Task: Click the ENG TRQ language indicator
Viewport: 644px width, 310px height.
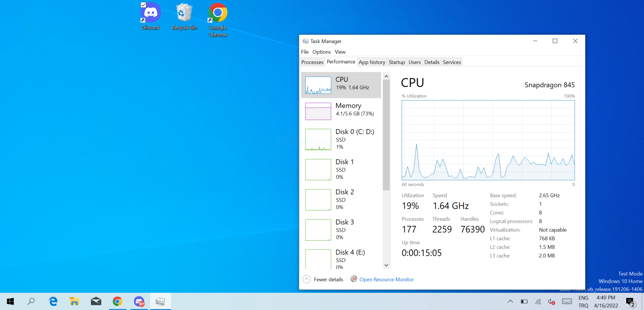Action: click(x=583, y=301)
